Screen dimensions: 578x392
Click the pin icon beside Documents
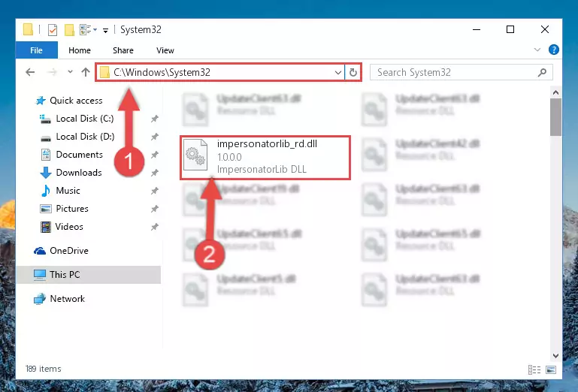coord(154,155)
